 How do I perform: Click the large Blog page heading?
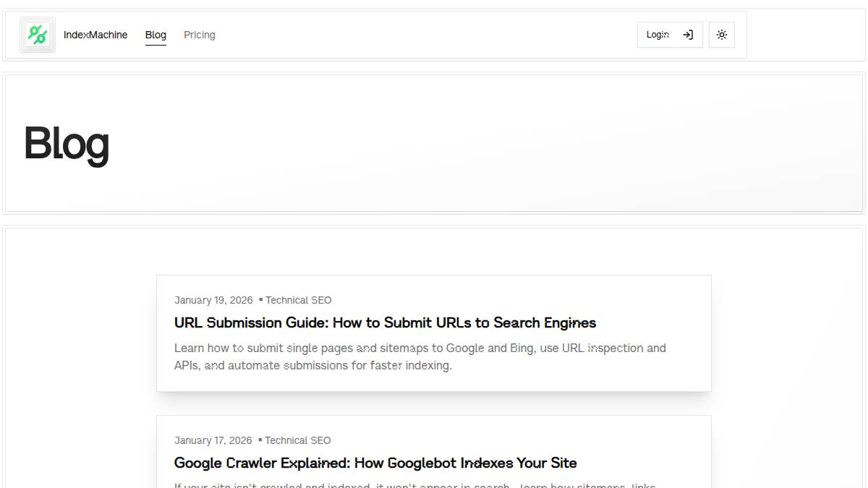(67, 144)
